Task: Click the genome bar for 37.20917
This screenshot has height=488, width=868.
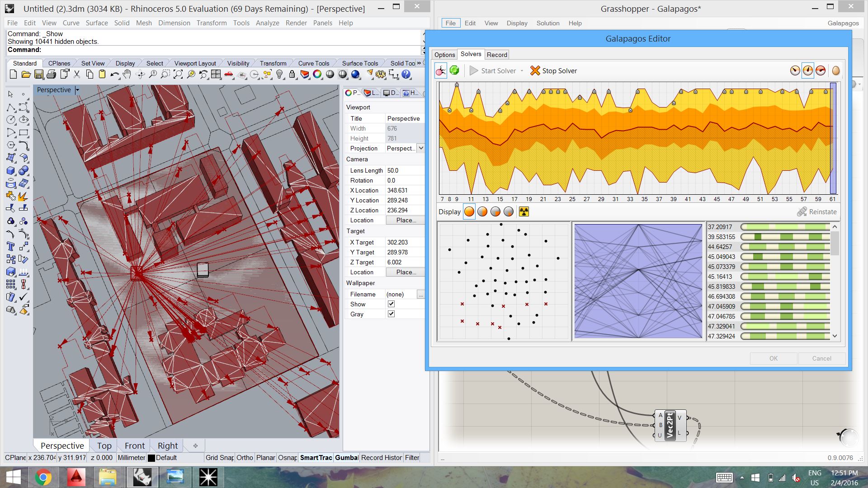Action: (x=785, y=227)
